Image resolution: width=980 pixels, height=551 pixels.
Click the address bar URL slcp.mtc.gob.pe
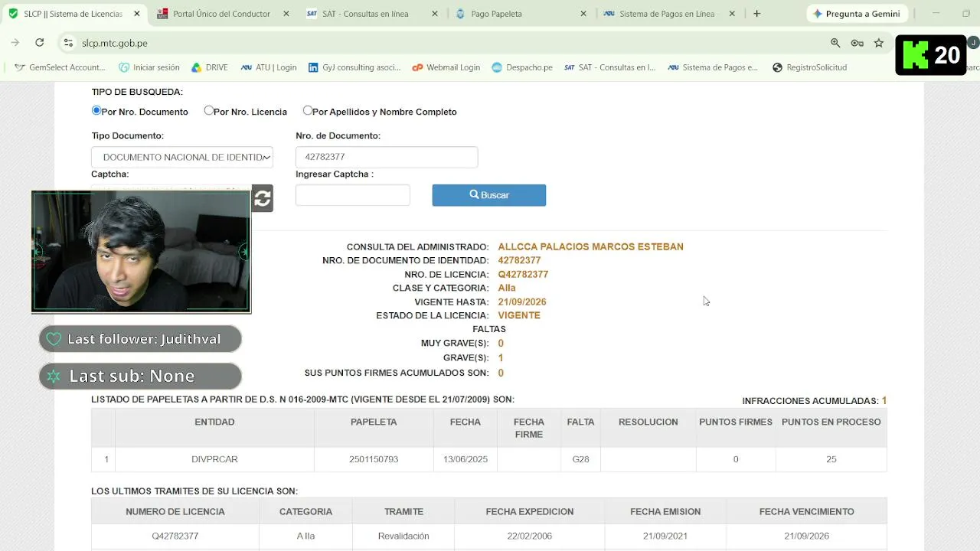(x=115, y=43)
